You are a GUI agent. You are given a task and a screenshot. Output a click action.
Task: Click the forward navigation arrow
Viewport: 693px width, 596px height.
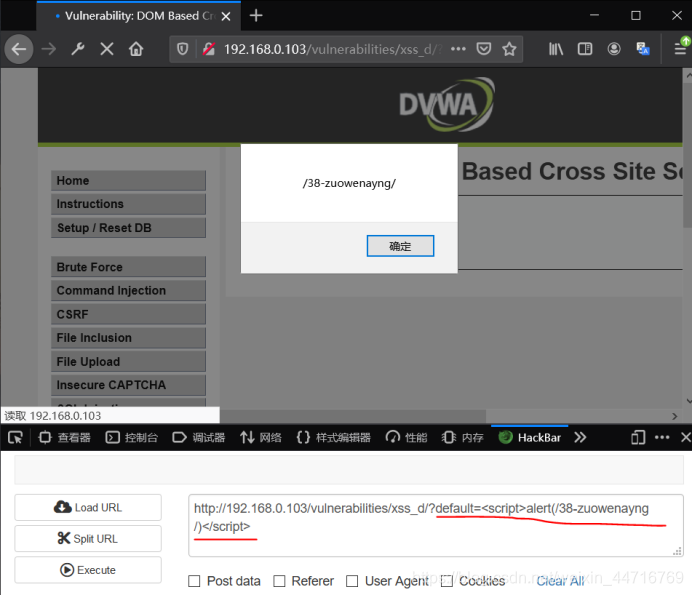point(49,49)
